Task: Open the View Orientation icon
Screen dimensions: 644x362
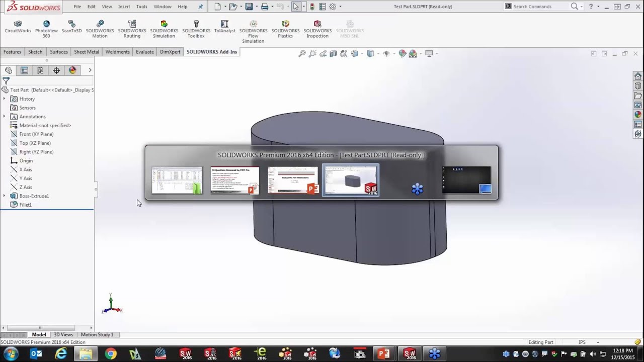Action: (354, 54)
